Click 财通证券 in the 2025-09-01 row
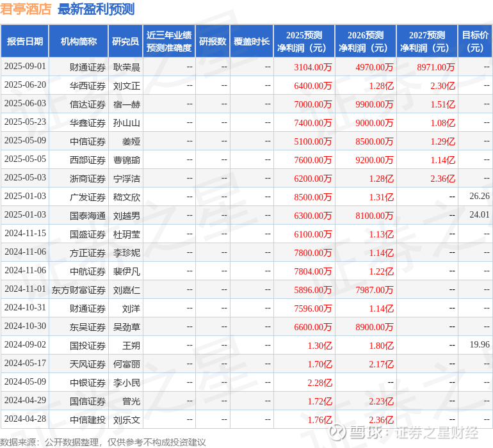 pyautogui.click(x=88, y=67)
